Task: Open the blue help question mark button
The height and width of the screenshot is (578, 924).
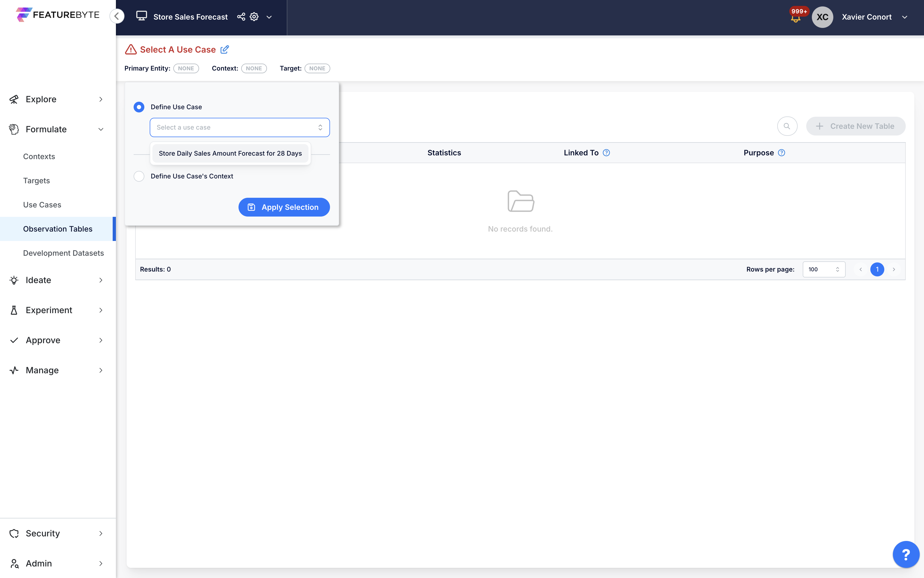Action: pos(906,554)
